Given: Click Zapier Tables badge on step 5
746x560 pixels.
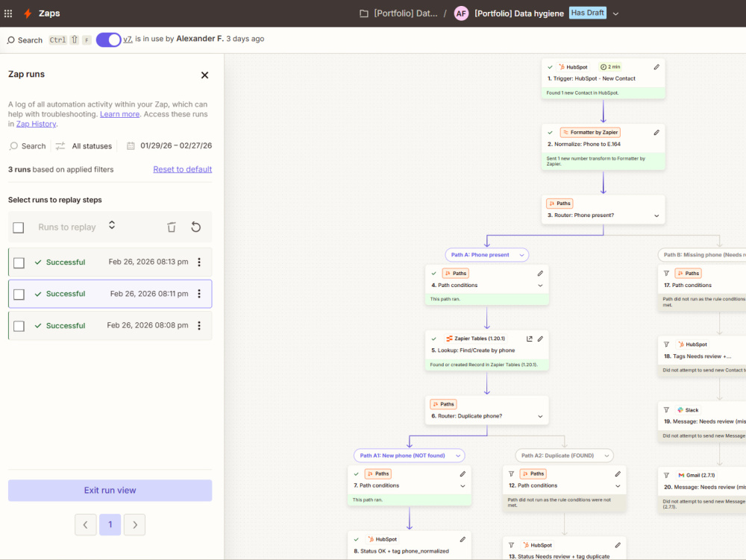Looking at the screenshot, I should (x=474, y=339).
